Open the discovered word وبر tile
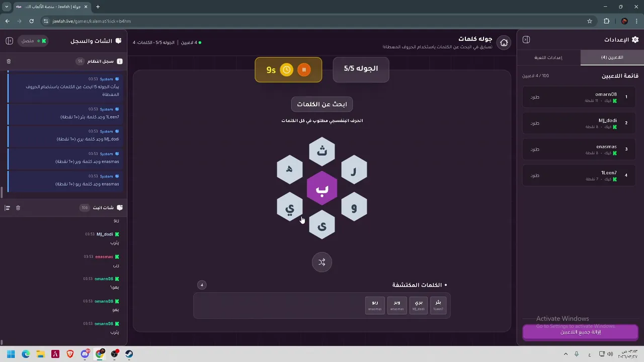 point(397,305)
